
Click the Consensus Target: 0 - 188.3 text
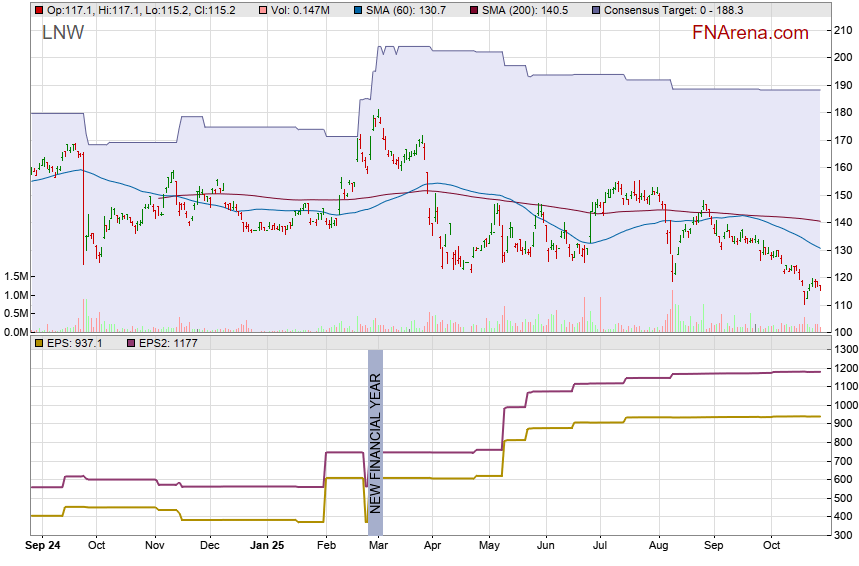coord(675,9)
